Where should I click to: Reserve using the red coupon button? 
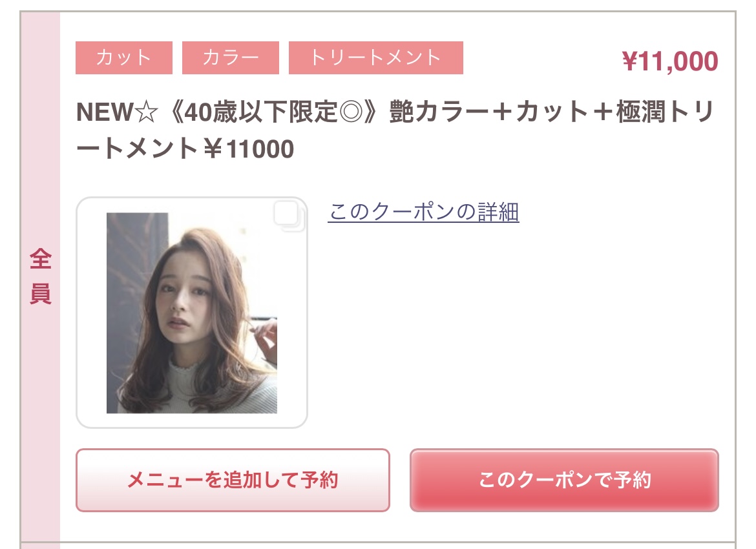click(x=564, y=480)
